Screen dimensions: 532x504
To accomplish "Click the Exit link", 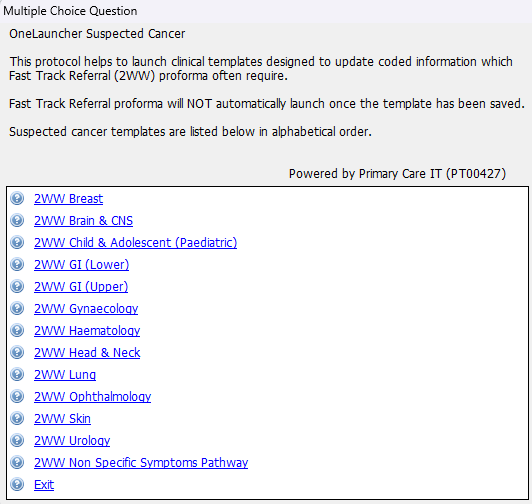I will [x=44, y=485].
